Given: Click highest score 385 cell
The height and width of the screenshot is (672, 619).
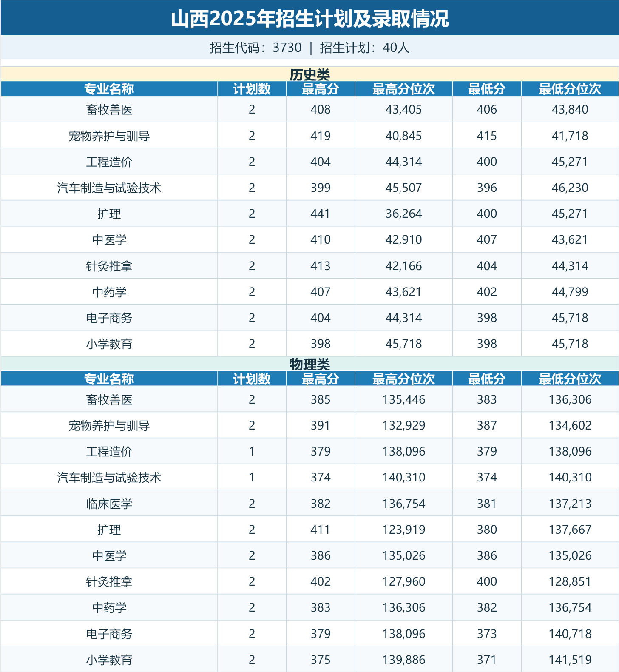Looking at the screenshot, I should pos(321,399).
